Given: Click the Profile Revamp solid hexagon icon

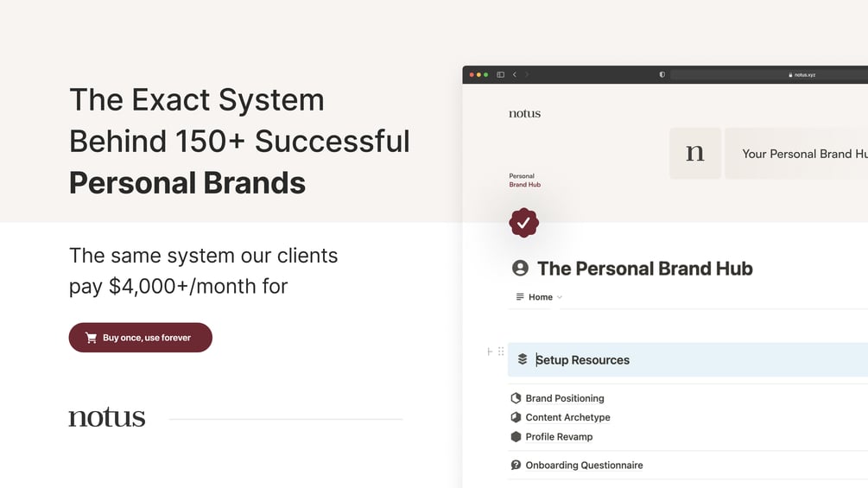Looking at the screenshot, I should (x=516, y=436).
